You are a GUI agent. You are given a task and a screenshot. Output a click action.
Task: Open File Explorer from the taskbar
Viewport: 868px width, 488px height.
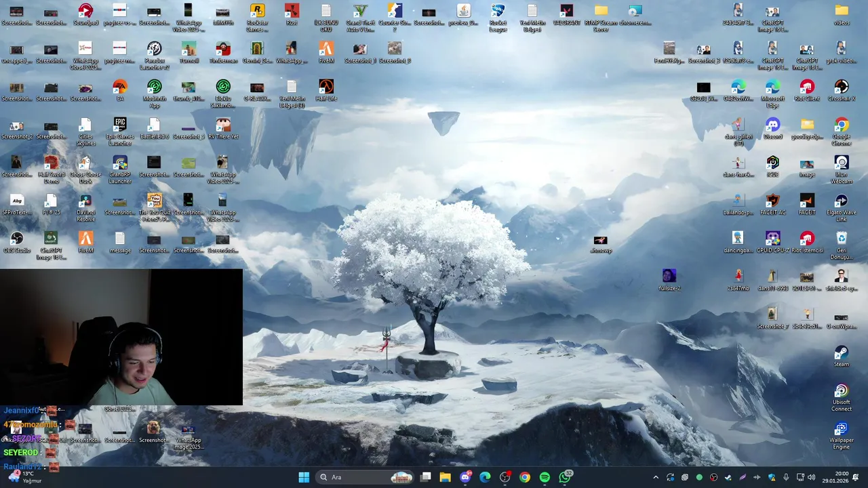pos(445,477)
